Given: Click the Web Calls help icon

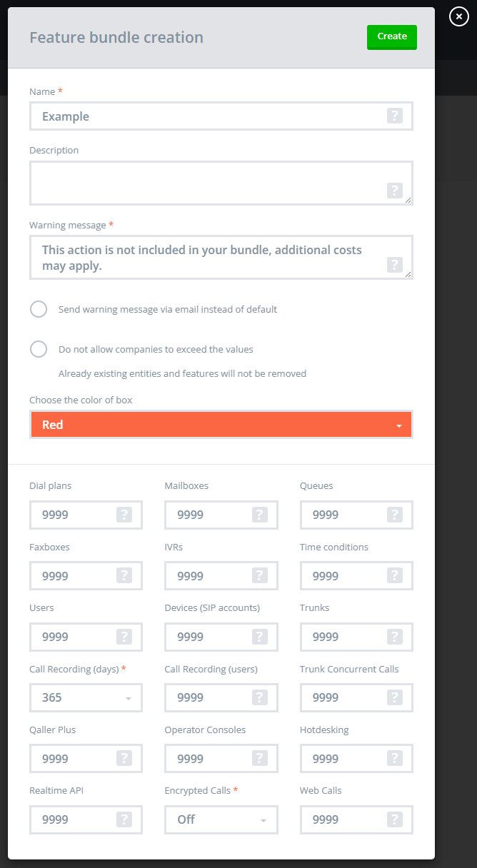Looking at the screenshot, I should point(395,819).
